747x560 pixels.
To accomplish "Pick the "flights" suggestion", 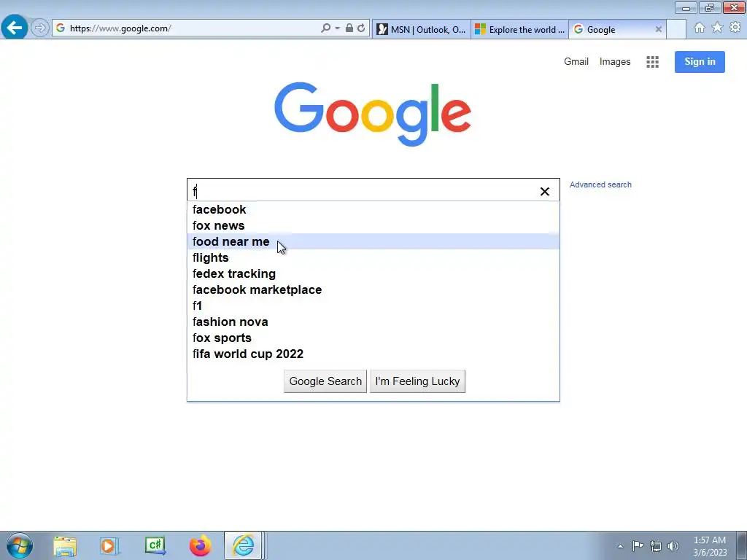I will (373, 257).
